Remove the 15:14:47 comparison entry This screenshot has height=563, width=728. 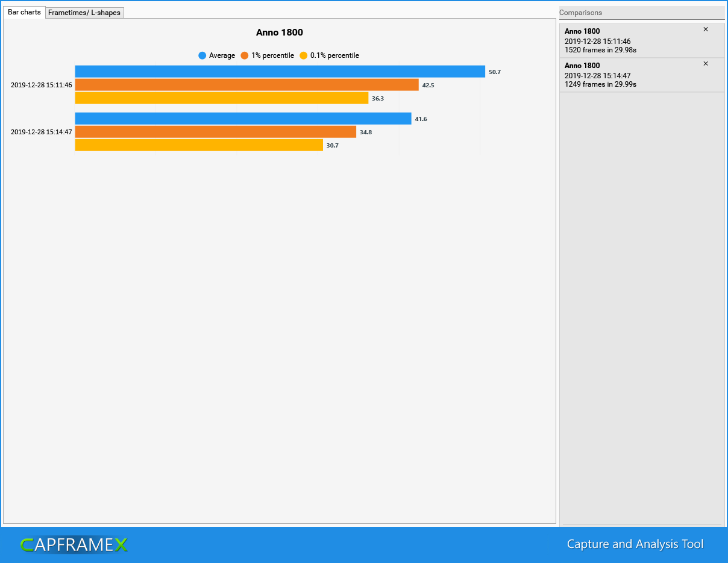706,64
